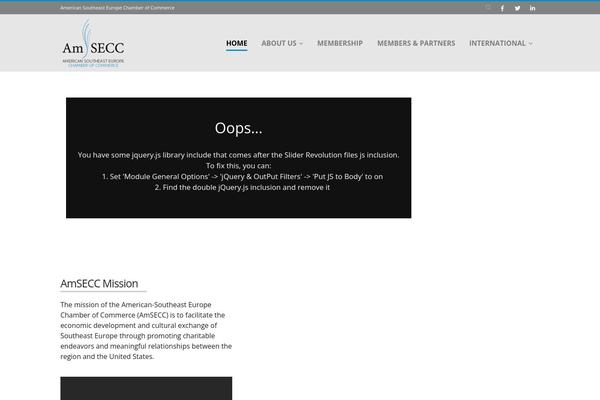Click the faint icon left of Facebook

click(488, 7)
